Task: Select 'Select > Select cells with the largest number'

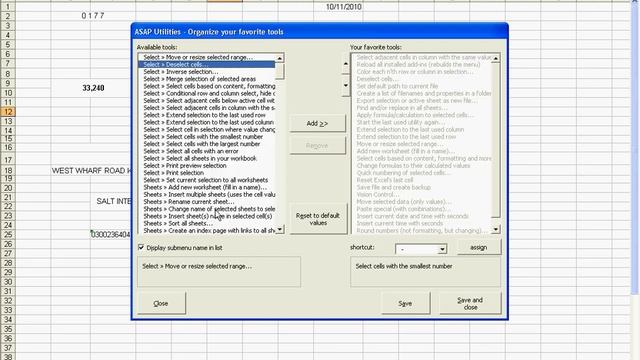Action: (x=207, y=144)
